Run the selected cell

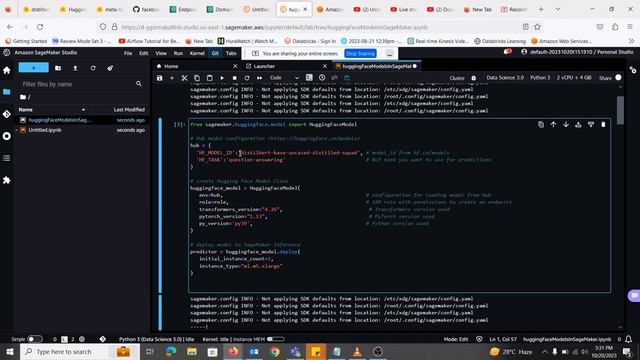222,78
